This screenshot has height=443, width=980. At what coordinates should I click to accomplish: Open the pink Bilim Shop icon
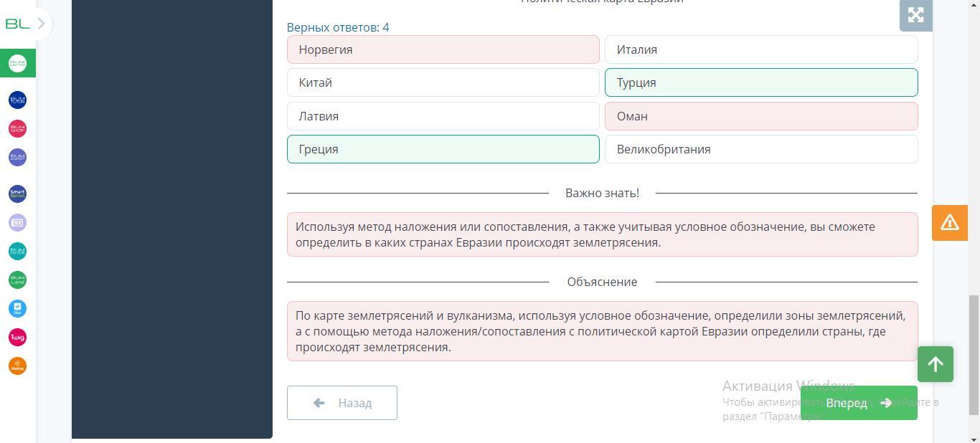point(17,128)
